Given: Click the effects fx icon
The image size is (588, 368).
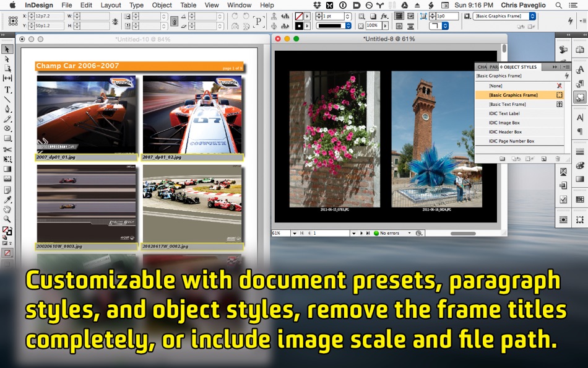Looking at the screenshot, I should point(384,16).
